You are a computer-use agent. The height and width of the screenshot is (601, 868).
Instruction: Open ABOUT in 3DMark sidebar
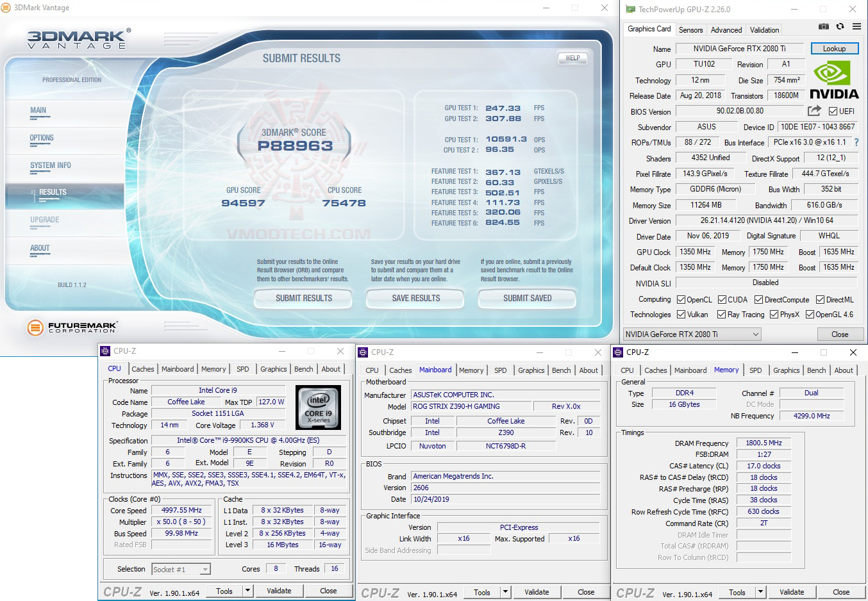click(40, 248)
